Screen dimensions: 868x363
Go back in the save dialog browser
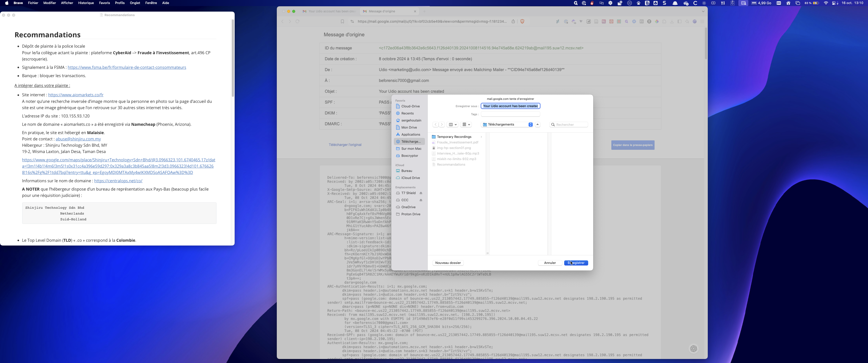435,125
